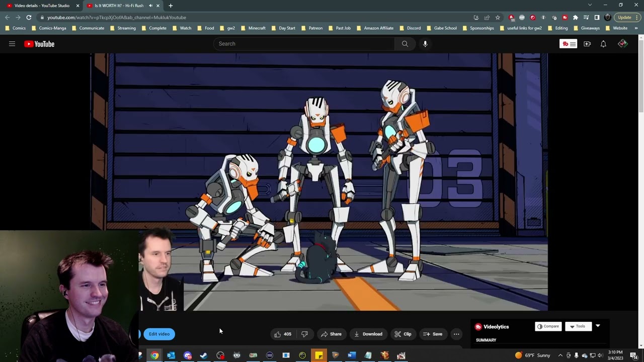644x362 pixels.
Task: Like the video with 405 likes
Action: [x=283, y=334]
